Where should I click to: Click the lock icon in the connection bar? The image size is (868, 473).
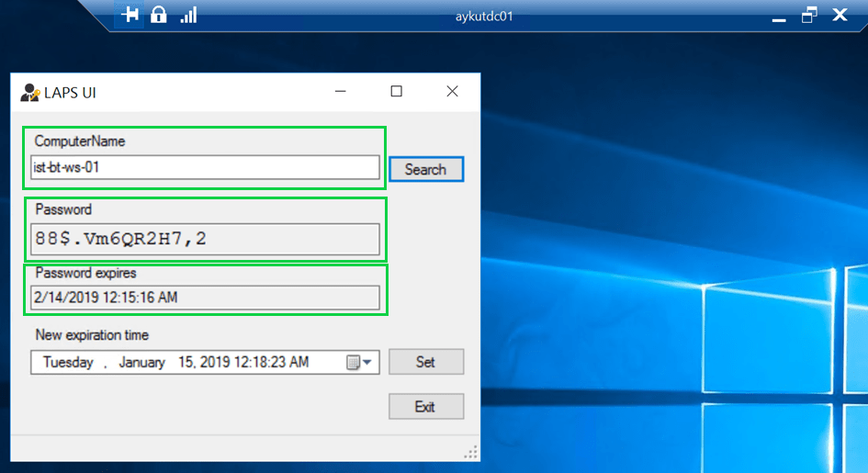159,15
